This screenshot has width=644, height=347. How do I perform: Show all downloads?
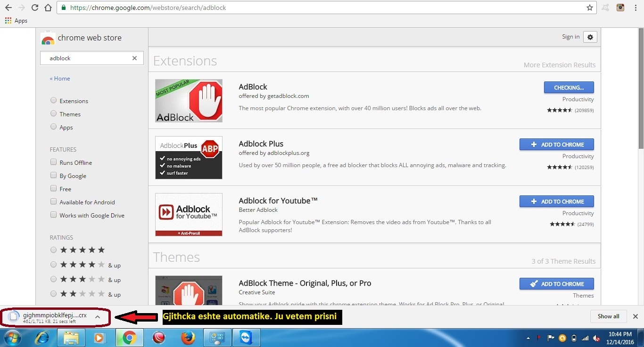[x=608, y=316]
